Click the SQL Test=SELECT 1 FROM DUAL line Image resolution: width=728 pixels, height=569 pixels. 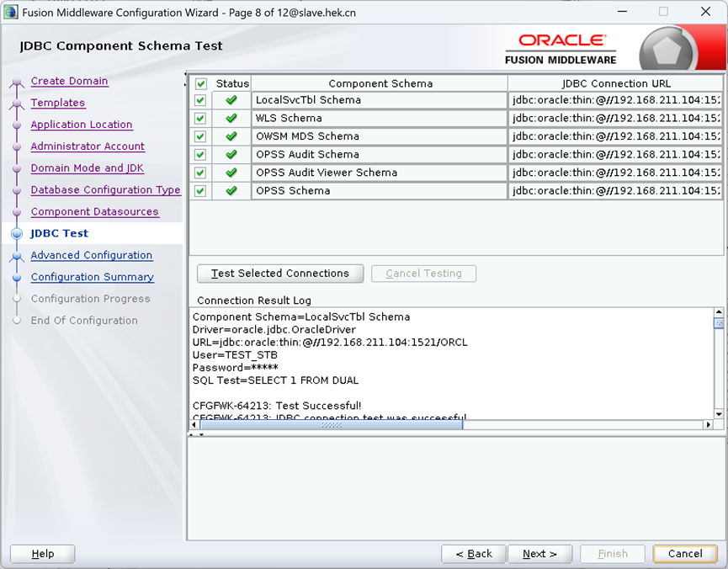click(x=275, y=380)
